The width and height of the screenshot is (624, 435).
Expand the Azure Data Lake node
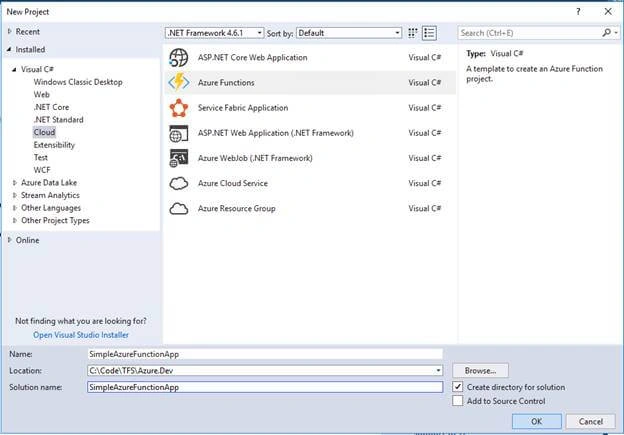15,183
